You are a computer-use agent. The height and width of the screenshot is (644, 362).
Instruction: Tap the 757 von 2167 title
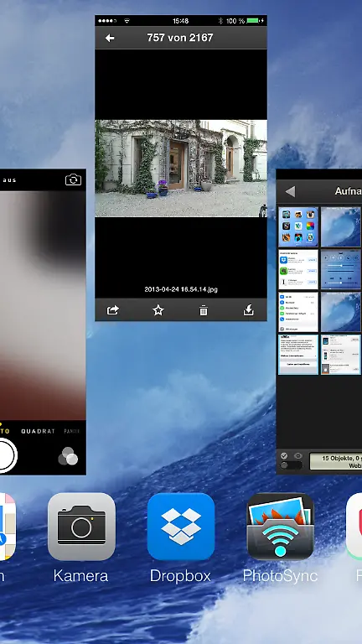coord(180,38)
